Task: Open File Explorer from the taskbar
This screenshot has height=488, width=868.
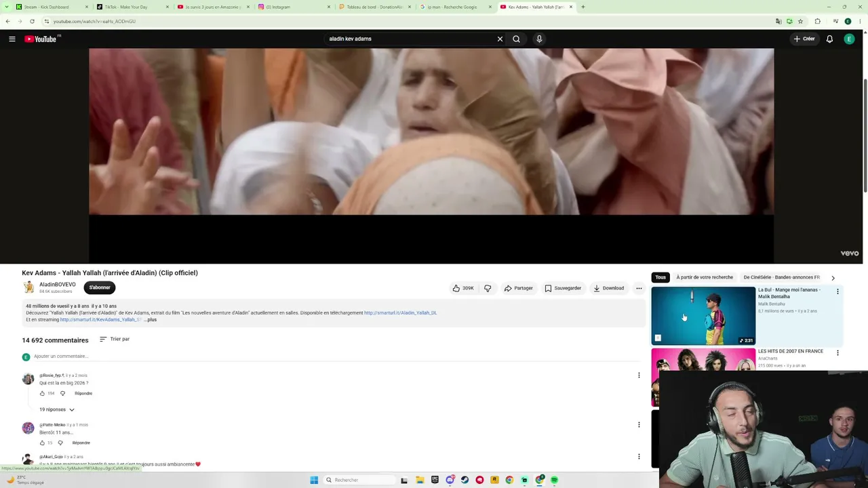Action: point(420,480)
